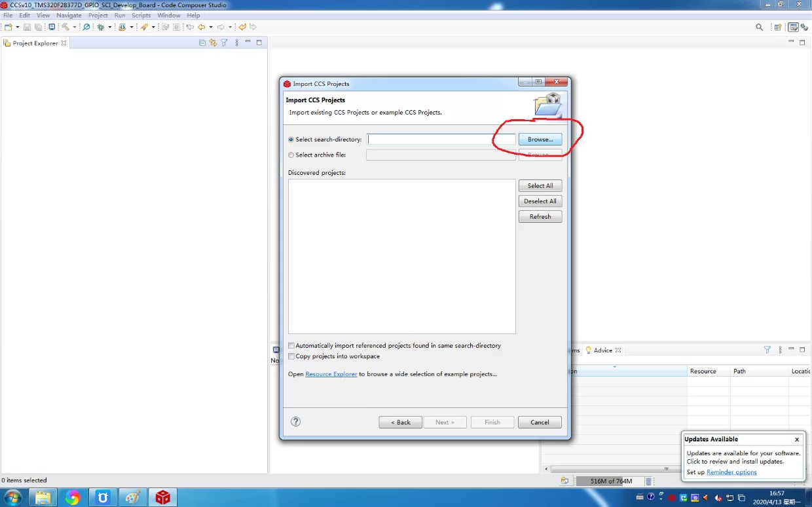
Task: Open the Project menu
Action: pyautogui.click(x=98, y=15)
